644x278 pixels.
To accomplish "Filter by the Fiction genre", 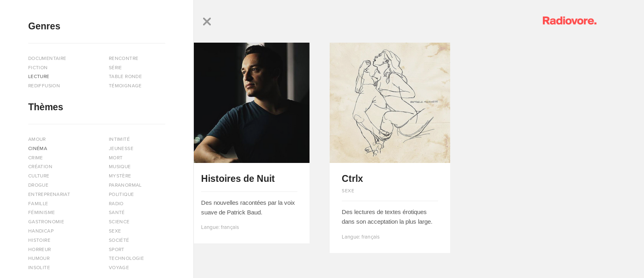I will coord(38,68).
